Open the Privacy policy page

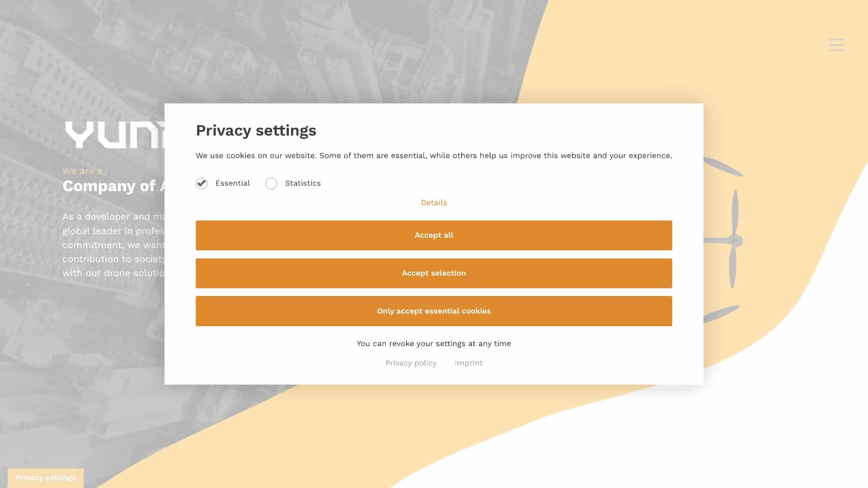410,363
